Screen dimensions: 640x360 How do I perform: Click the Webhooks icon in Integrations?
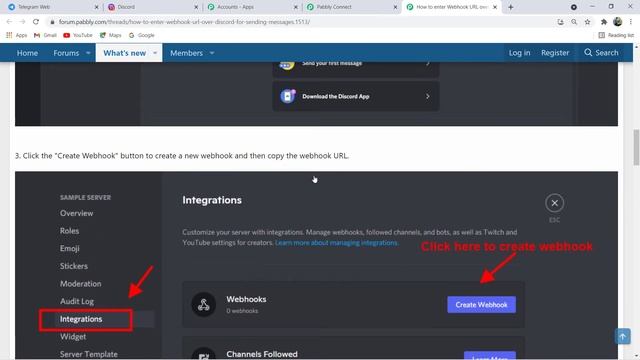pyautogui.click(x=203, y=304)
